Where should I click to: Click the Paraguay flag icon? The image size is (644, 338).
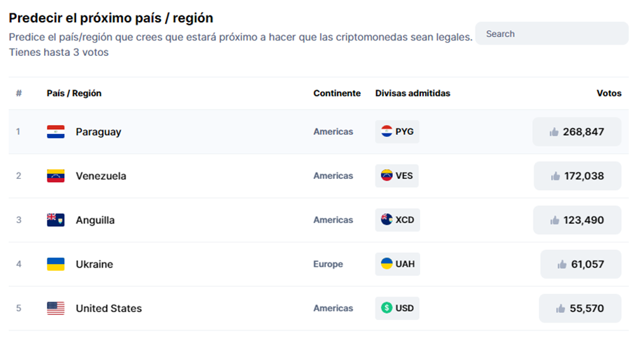(x=55, y=132)
